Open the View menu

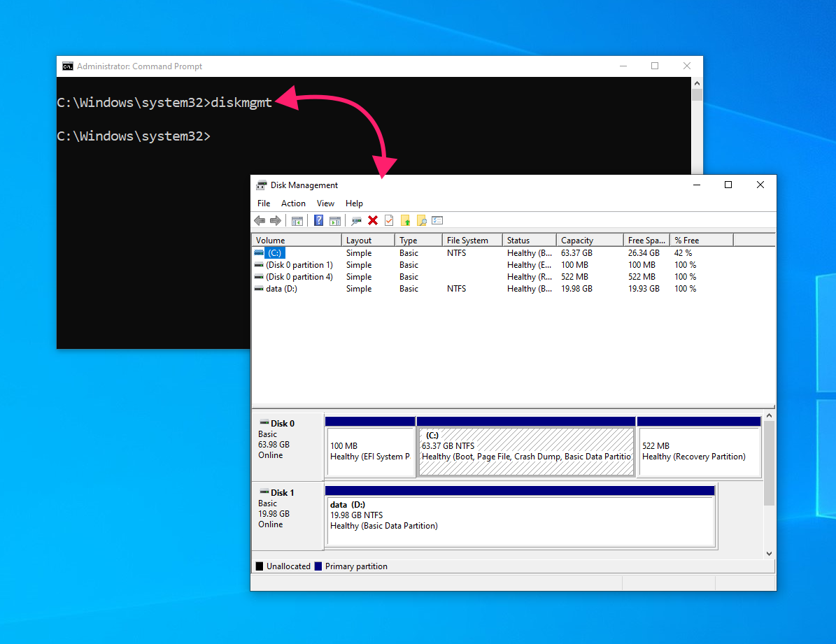coord(325,203)
